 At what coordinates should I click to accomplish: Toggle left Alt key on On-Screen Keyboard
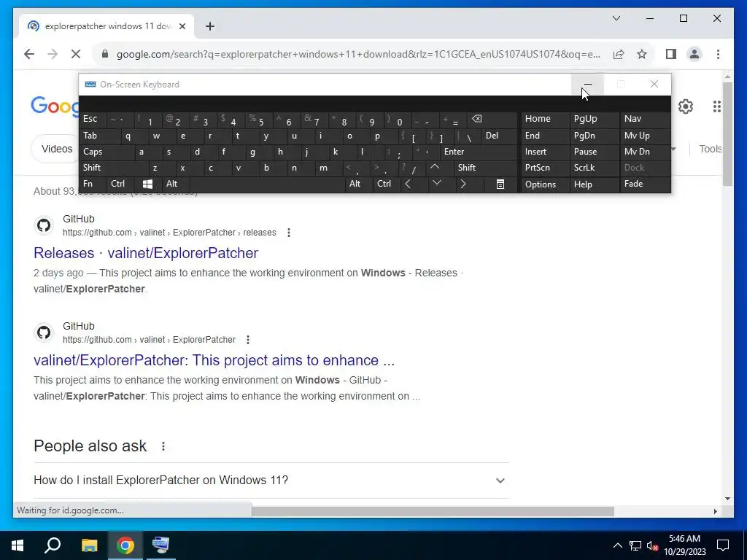[x=175, y=184]
